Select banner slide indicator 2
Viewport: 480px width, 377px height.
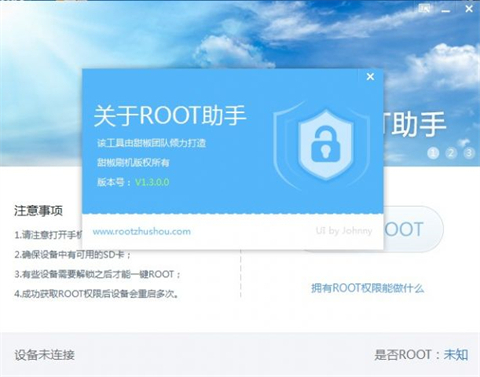pos(451,153)
